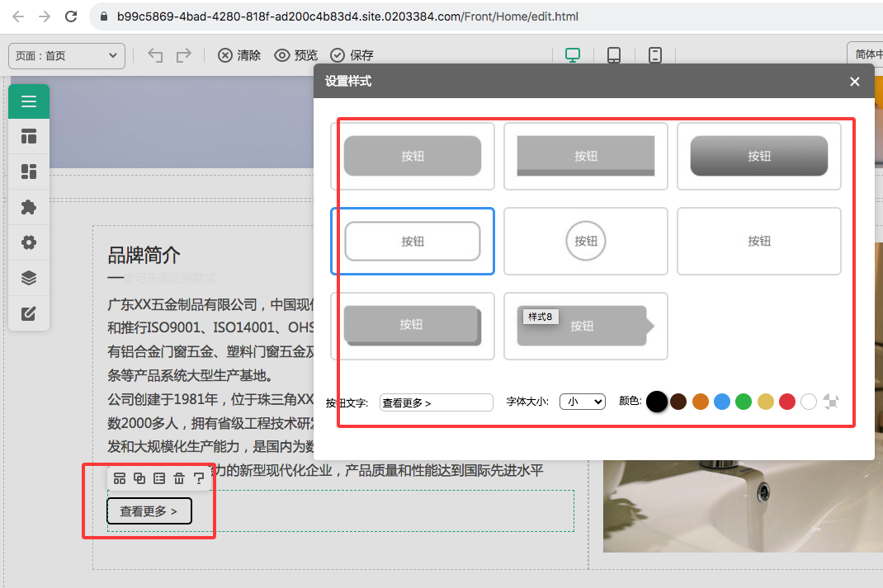Viewport: 883px width, 588px height.
Task: Open the 简体中 language dropdown
Action: (866, 54)
